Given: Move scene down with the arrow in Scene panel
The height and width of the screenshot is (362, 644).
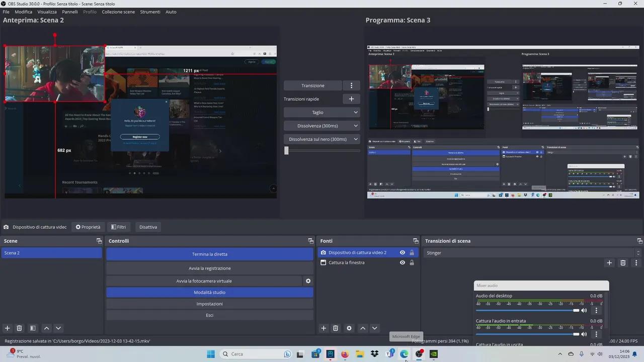Looking at the screenshot, I should click(x=58, y=328).
